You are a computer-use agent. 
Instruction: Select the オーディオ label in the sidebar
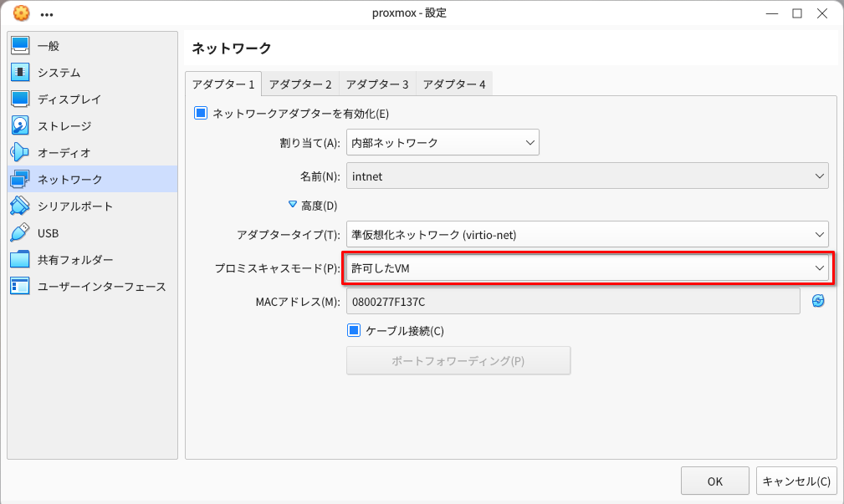pyautogui.click(x=64, y=153)
